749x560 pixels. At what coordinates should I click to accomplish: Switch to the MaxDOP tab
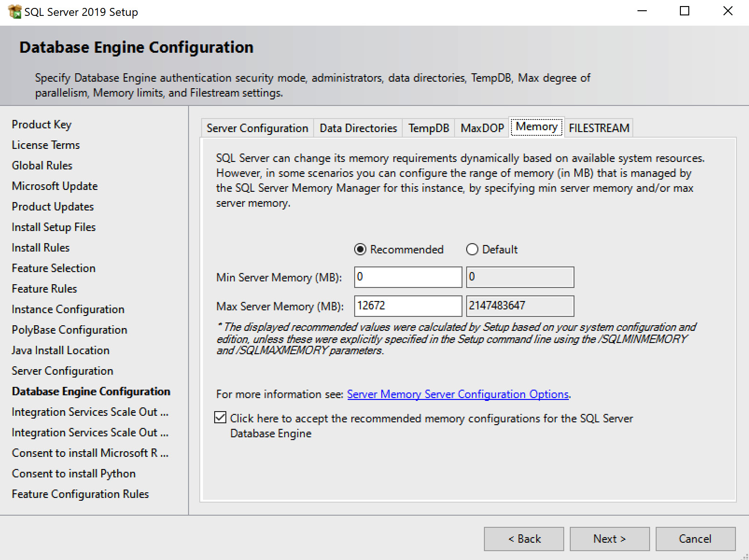pos(482,128)
